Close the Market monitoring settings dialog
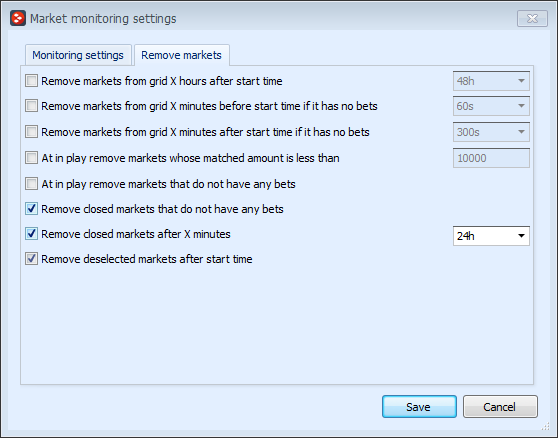558x438 pixels. coord(532,19)
